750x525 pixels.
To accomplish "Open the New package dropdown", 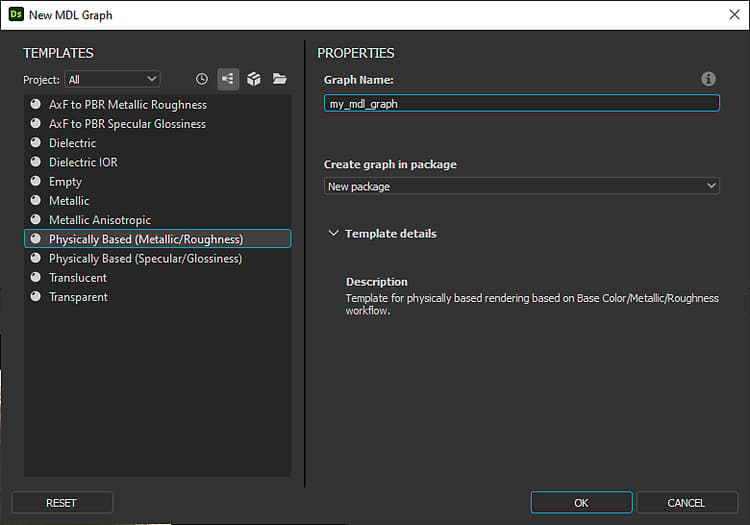I will [x=521, y=186].
